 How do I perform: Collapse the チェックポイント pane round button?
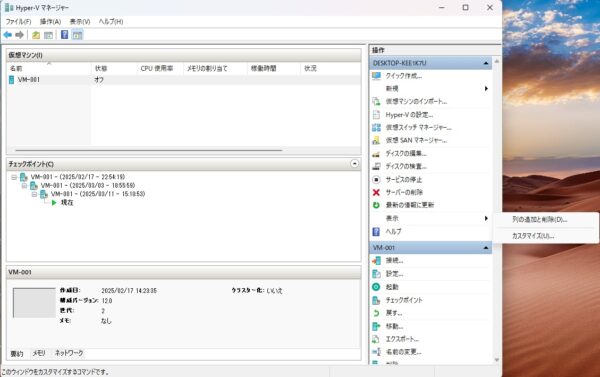355,164
